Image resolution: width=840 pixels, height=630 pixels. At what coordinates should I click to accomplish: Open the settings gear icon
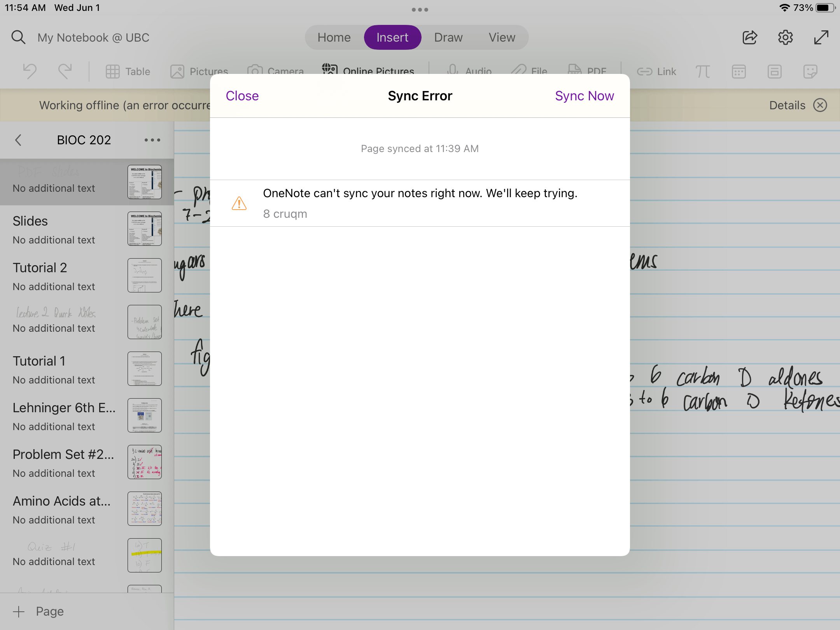[x=785, y=38]
